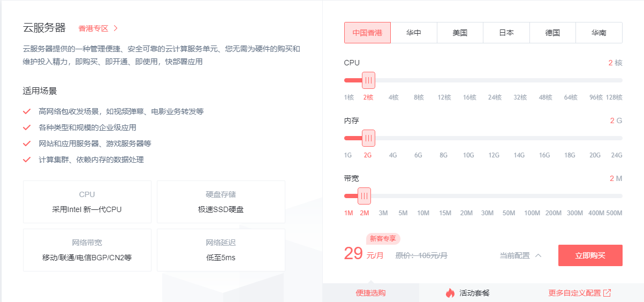Image resolution: width=644 pixels, height=302 pixels.
Task: Select the 中国香港 region tab
Action: [367, 33]
